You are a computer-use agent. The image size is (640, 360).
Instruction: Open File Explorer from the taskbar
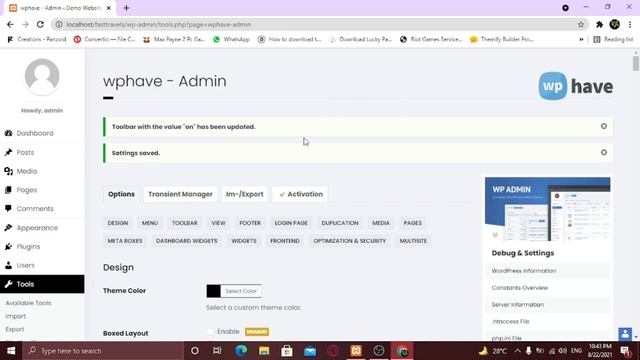[x=264, y=351]
